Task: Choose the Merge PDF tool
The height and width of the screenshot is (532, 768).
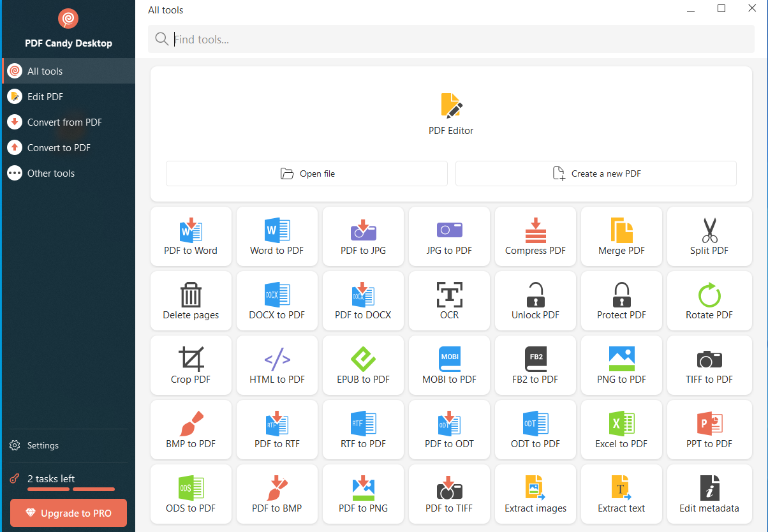Action: pos(621,237)
